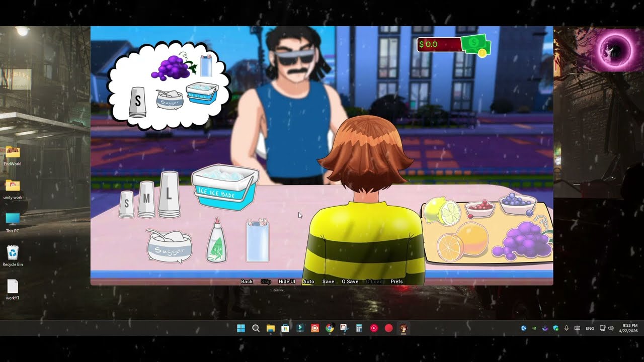Pick the medium M cup on the counter
Image resolution: width=644 pixels, height=362 pixels.
pos(146,199)
